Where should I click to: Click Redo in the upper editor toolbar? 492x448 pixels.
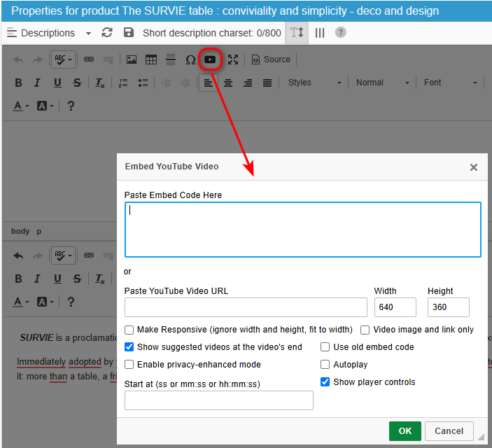[37, 59]
